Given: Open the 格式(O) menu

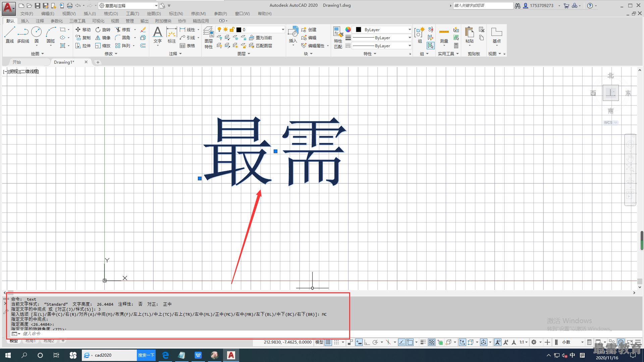Looking at the screenshot, I should 111,14.
